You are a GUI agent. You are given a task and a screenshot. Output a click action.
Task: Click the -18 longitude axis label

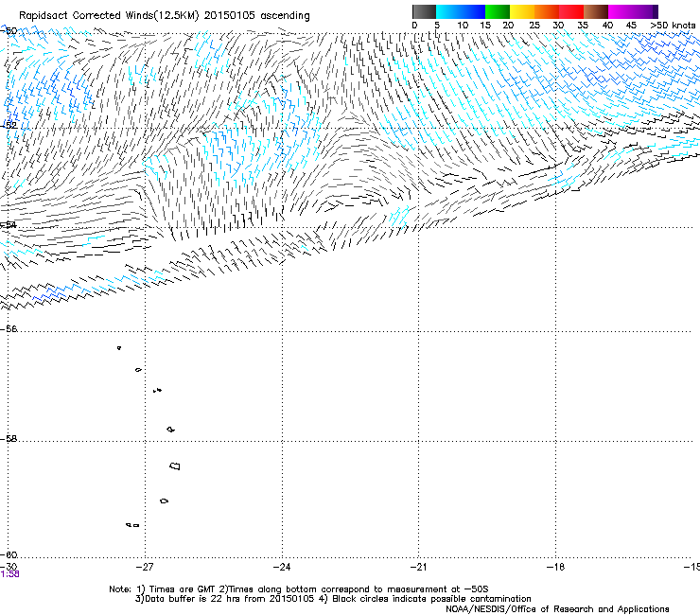coord(555,567)
